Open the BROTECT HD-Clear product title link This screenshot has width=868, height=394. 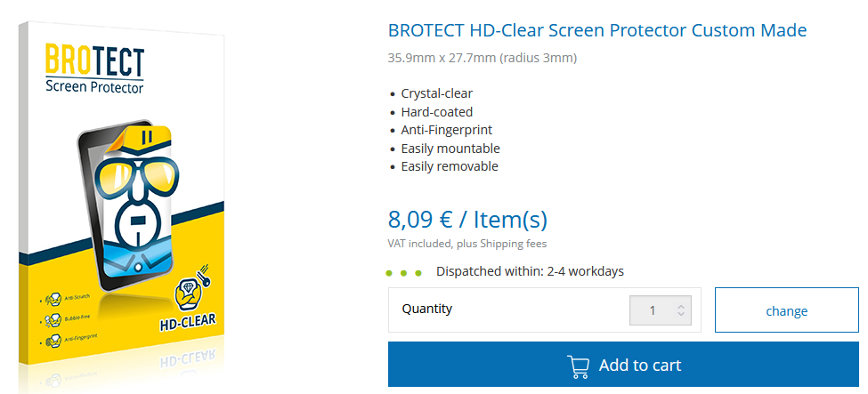(597, 30)
